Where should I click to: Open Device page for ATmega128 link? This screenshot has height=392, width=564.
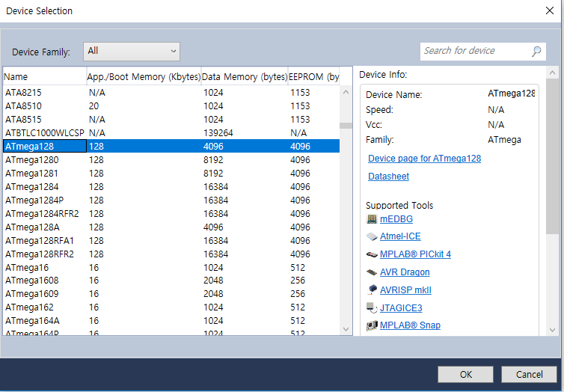point(424,159)
